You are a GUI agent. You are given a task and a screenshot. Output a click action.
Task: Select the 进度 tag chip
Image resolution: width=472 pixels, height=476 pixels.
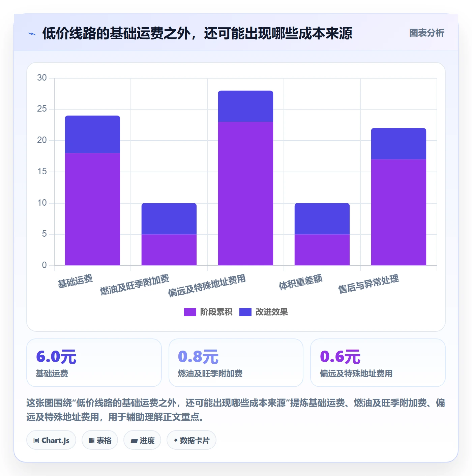click(142, 440)
